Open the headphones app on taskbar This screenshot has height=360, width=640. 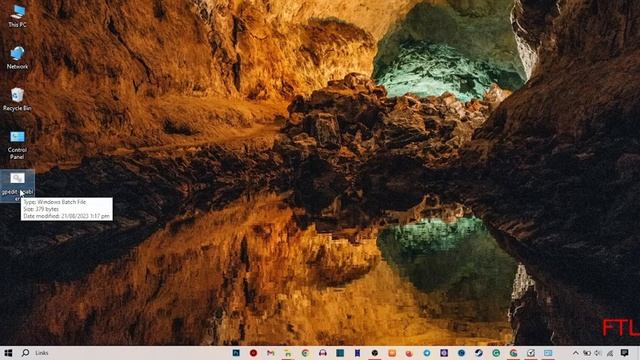click(323, 353)
